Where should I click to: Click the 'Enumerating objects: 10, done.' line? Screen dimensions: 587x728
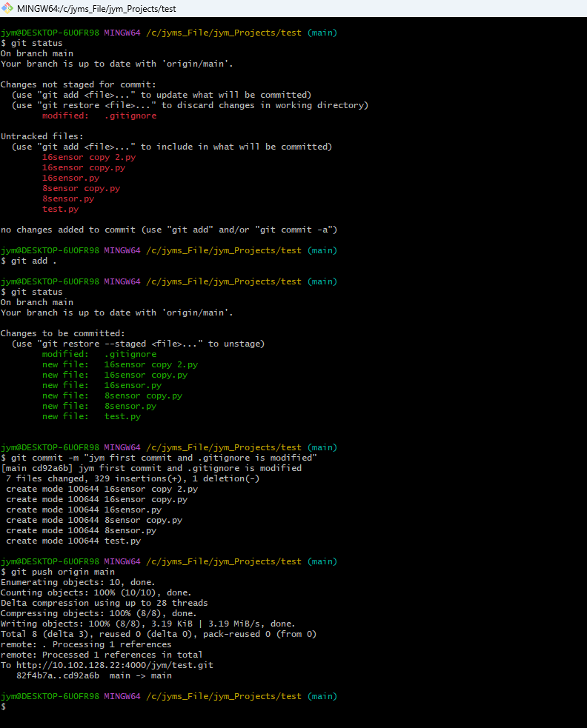[x=78, y=582]
